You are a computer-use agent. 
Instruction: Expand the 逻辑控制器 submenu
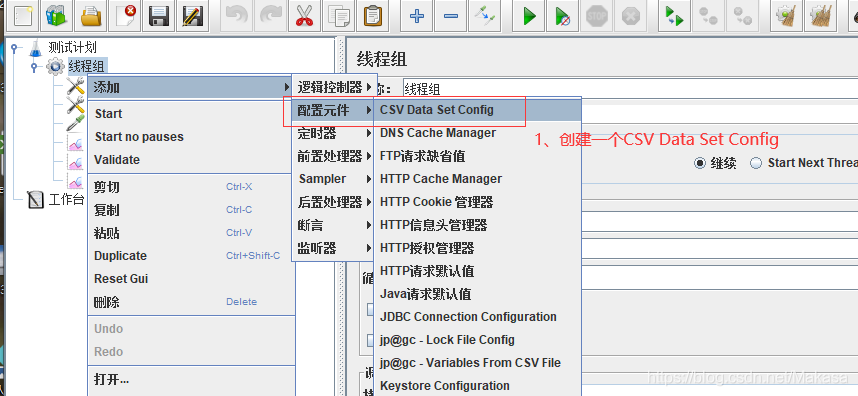pos(334,87)
